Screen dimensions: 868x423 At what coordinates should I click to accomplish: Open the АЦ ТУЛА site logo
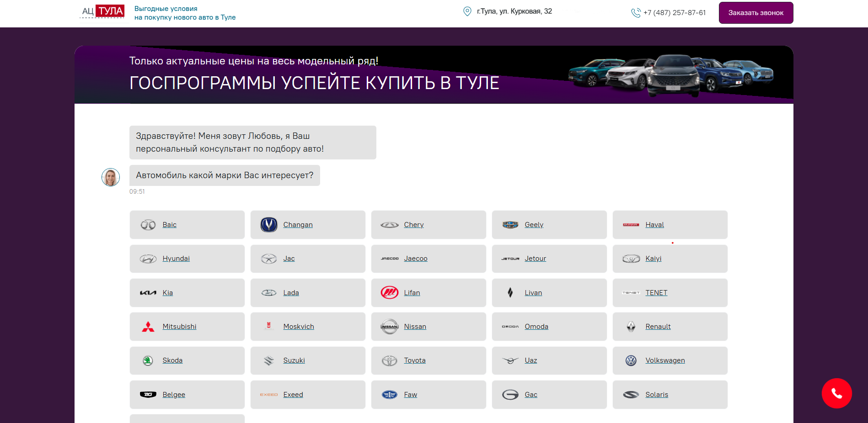pyautogui.click(x=103, y=11)
